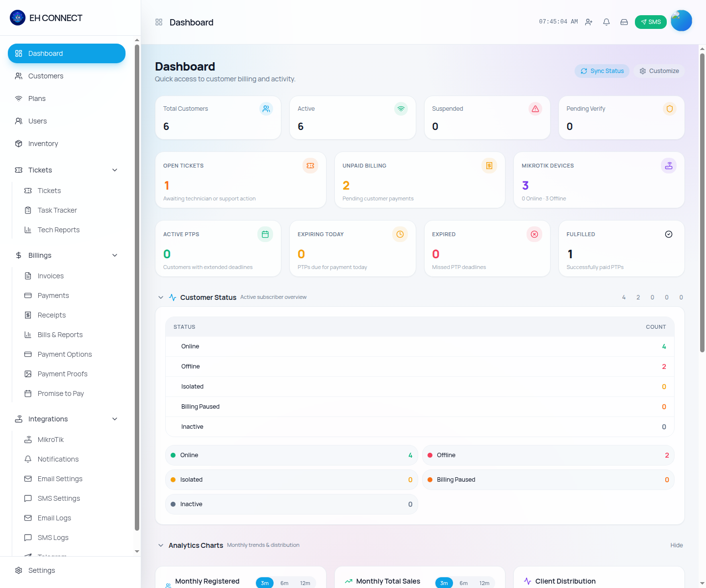Click the Payment Proofs image icon
The height and width of the screenshot is (588, 706).
point(28,374)
